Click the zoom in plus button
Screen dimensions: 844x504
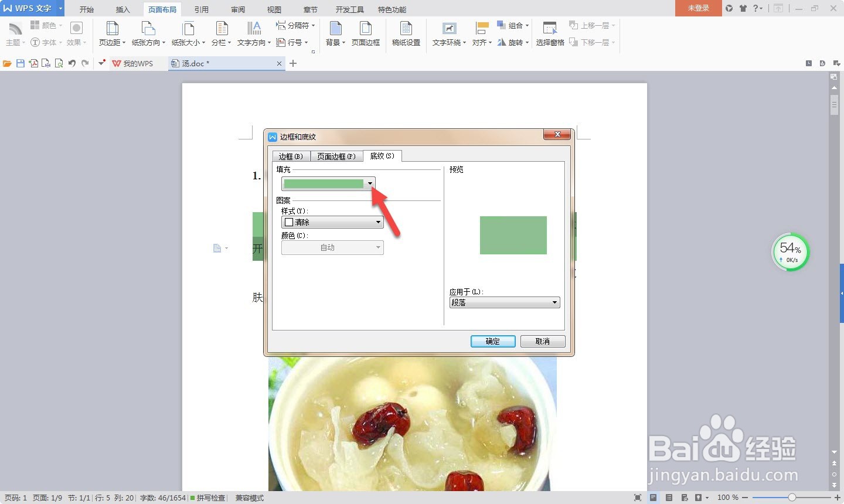(x=837, y=498)
